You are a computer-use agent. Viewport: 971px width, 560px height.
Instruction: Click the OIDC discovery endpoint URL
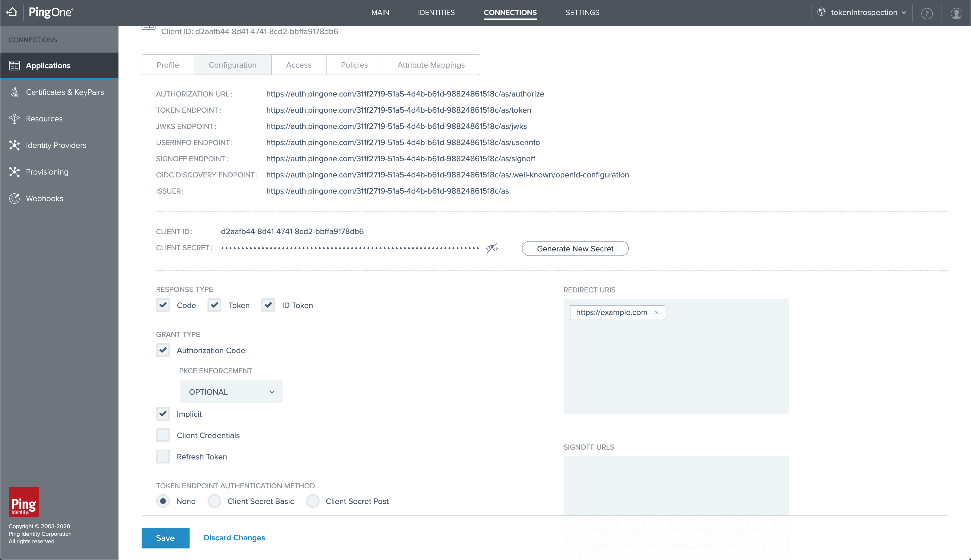pos(448,175)
